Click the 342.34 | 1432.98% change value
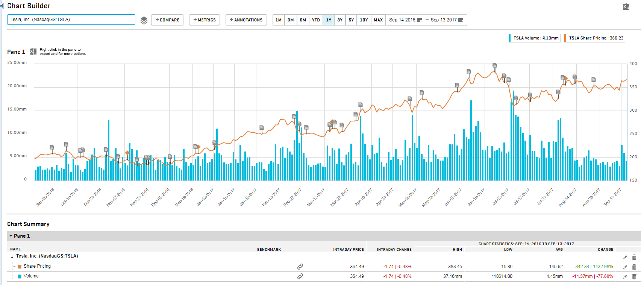The image size is (644, 285). [594, 267]
